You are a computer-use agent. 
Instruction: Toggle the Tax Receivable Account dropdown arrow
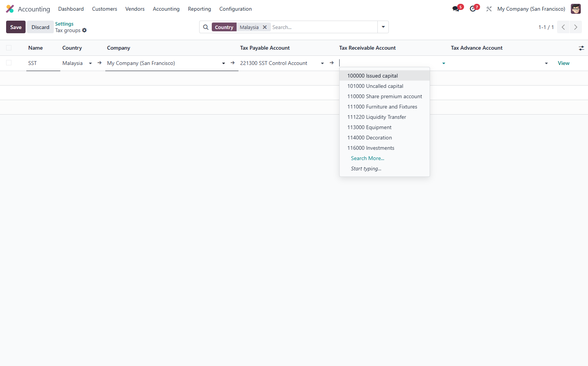[x=444, y=63]
